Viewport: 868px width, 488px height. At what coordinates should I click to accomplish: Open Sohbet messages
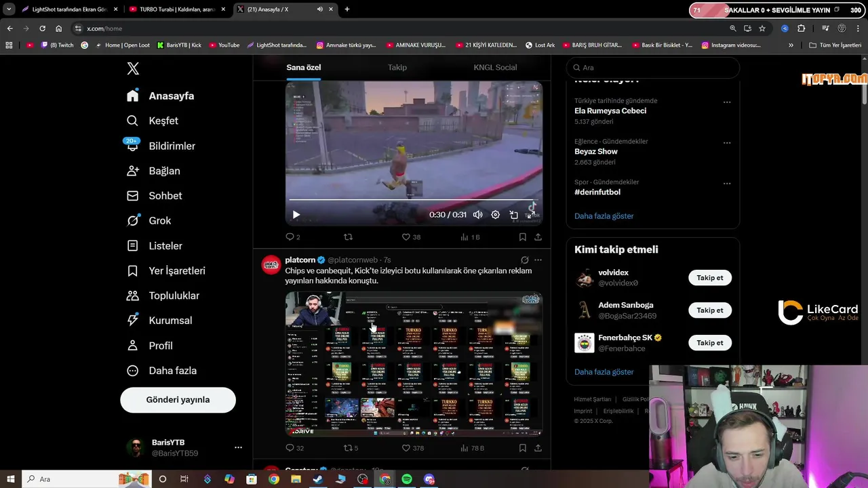(x=154, y=196)
